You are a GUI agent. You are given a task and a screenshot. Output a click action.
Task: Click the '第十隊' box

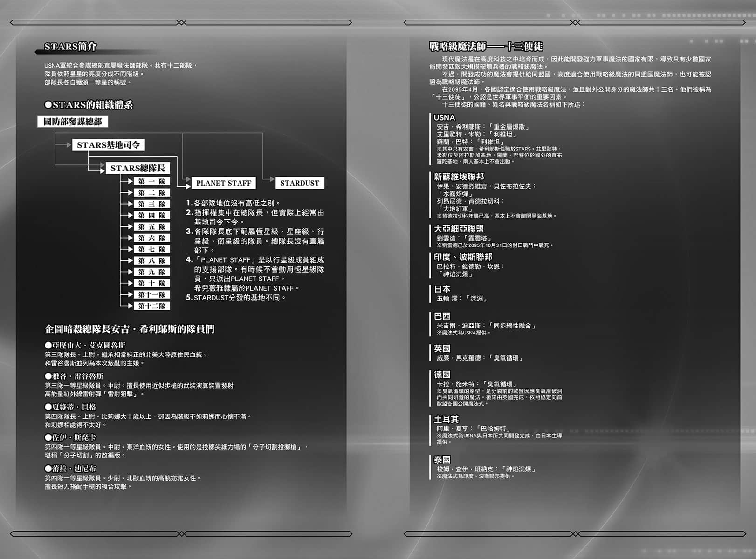click(x=152, y=283)
